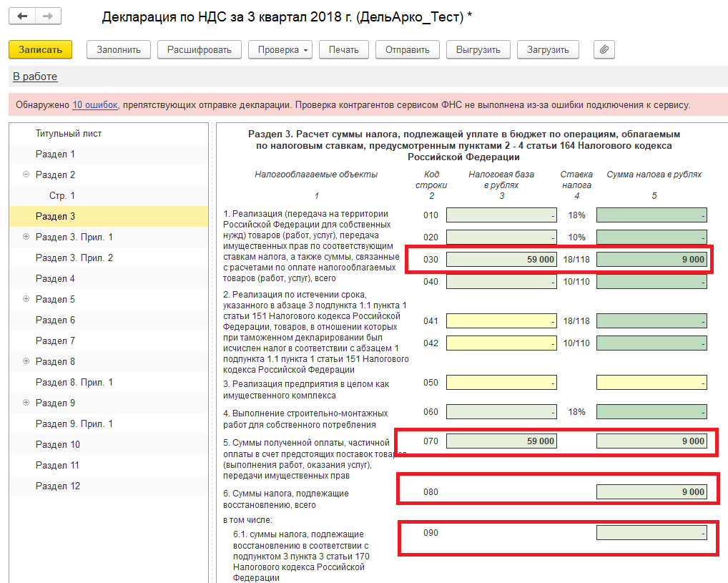Click the tax base field of row 010
This screenshot has height=583, width=728.
501,215
